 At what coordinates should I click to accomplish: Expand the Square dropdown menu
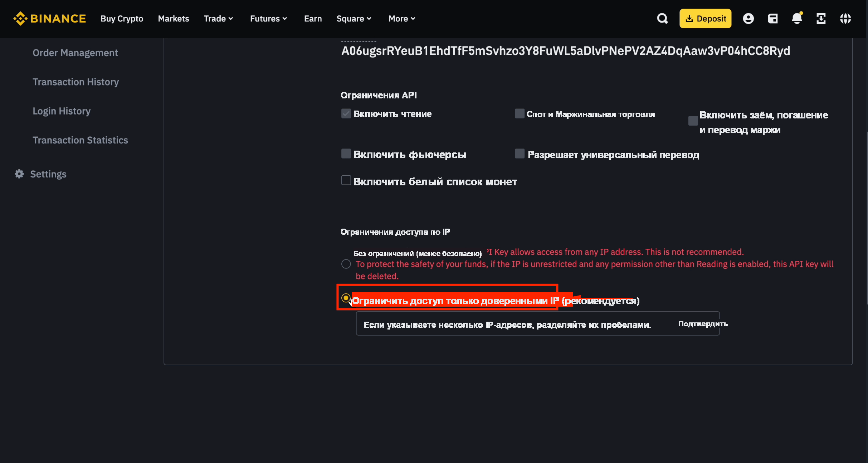click(354, 19)
